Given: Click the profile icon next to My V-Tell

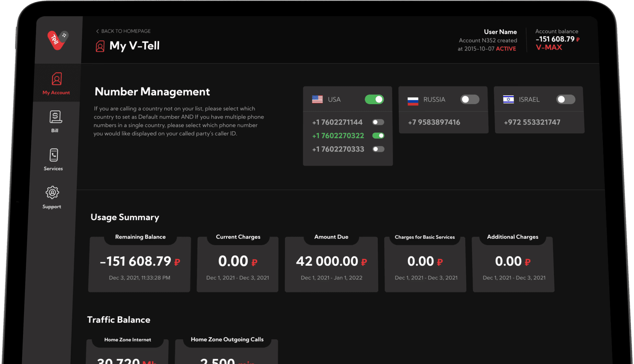Looking at the screenshot, I should [100, 46].
